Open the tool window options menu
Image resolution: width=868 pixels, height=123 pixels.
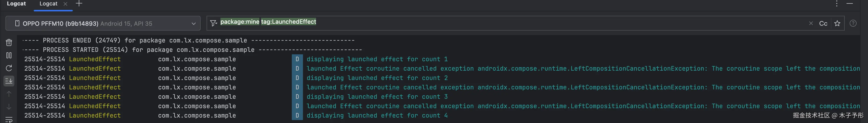point(837,4)
